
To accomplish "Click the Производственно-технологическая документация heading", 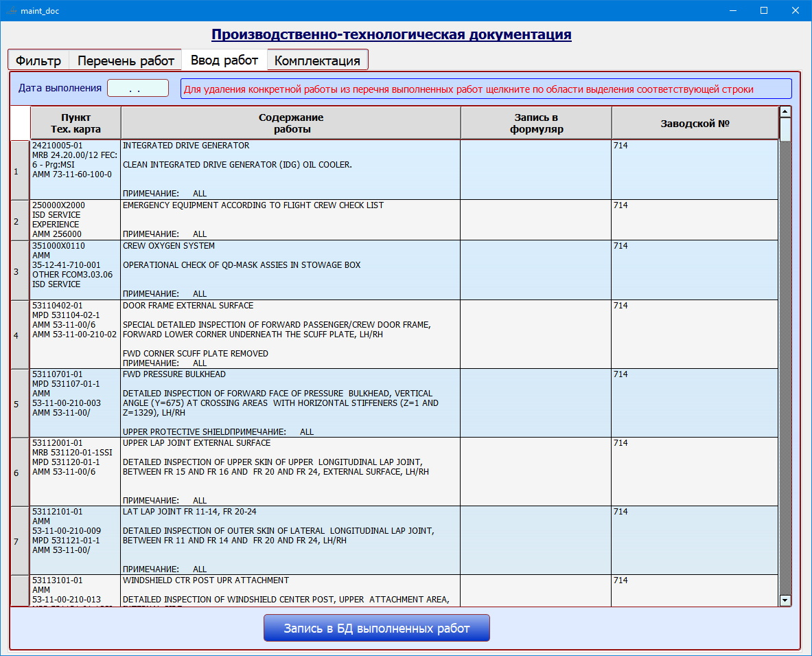I will 391,34.
